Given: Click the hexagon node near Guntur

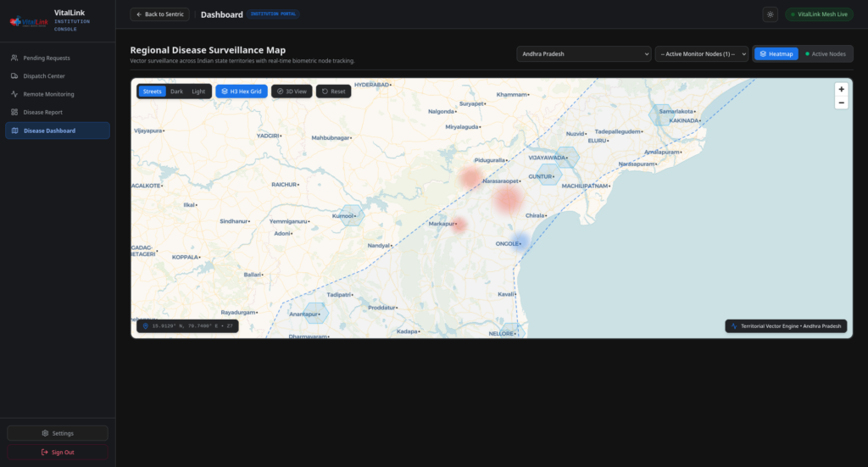Looking at the screenshot, I should (548, 175).
